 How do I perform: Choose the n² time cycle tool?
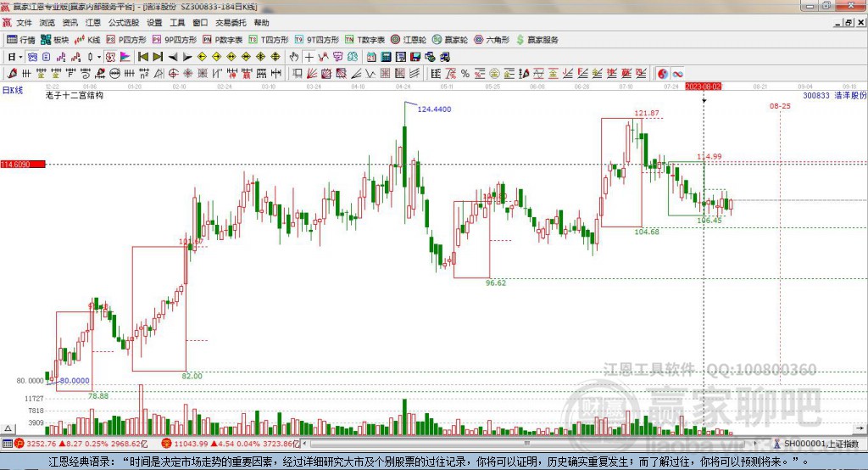click(x=144, y=73)
